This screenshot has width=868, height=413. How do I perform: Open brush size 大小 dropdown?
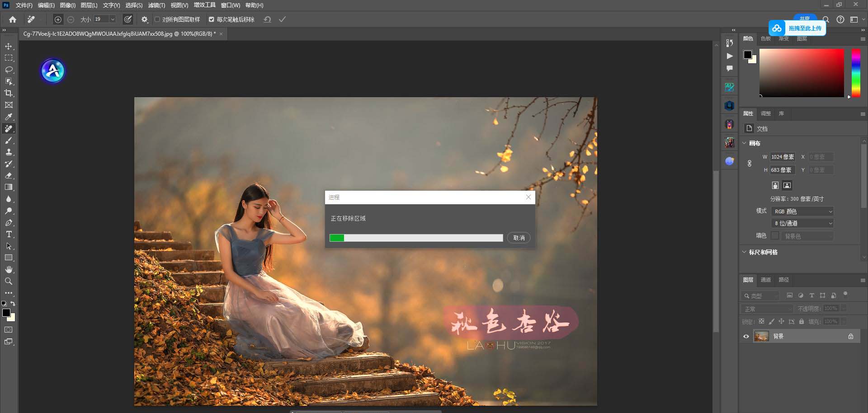coord(113,19)
